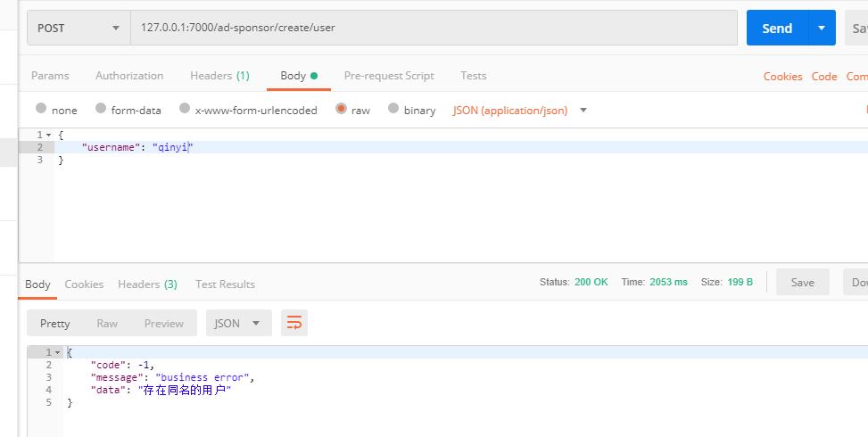This screenshot has width=868, height=437.
Task: Click the 2053 ms time value
Action: click(x=669, y=282)
